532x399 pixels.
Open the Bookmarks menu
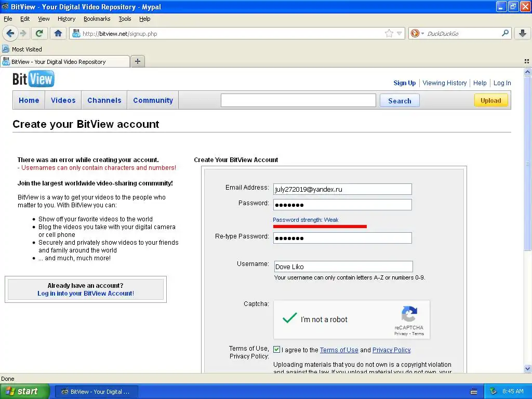[x=97, y=19]
